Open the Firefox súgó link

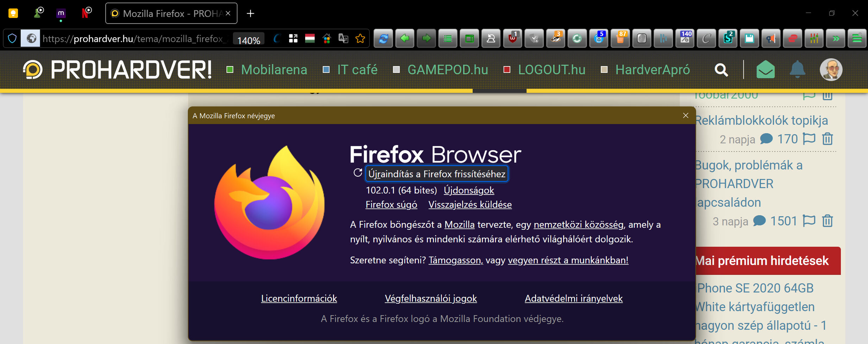click(x=391, y=205)
